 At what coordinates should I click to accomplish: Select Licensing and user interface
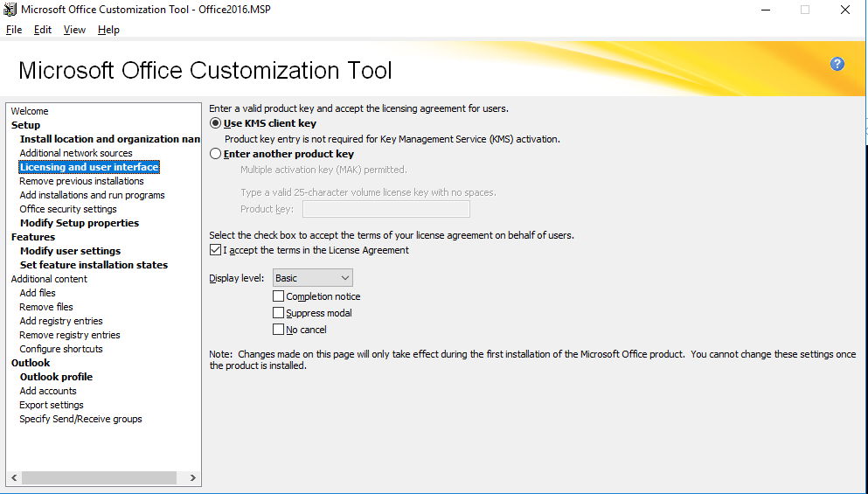point(89,167)
